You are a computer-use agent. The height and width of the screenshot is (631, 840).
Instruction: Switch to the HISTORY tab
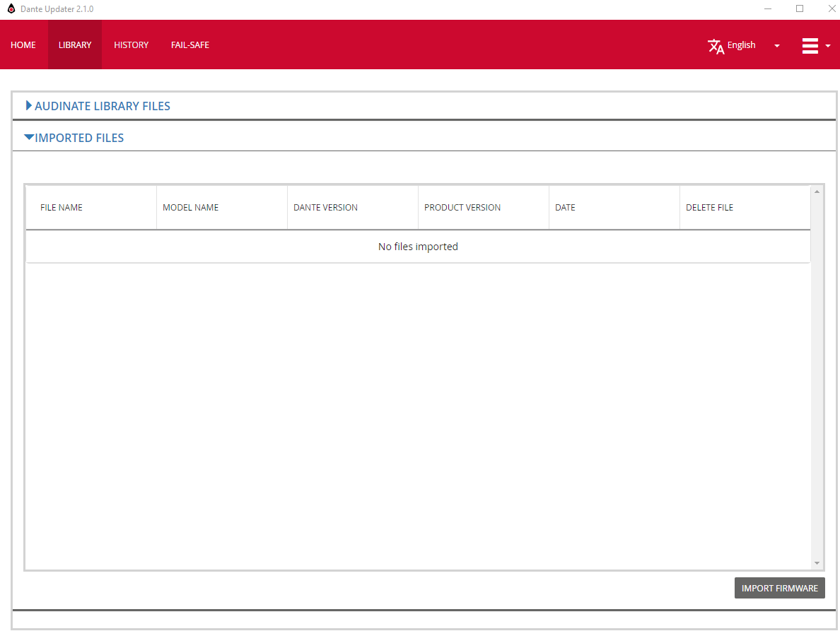point(132,45)
